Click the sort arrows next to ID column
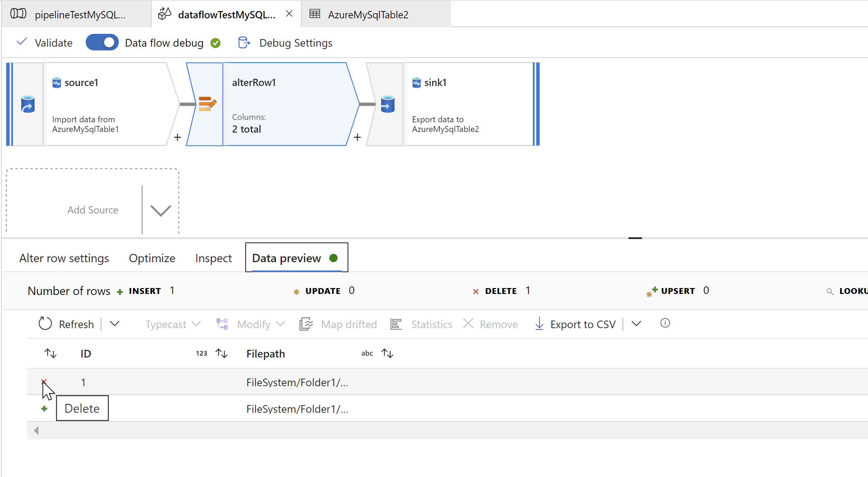This screenshot has width=868, height=477. pyautogui.click(x=221, y=353)
